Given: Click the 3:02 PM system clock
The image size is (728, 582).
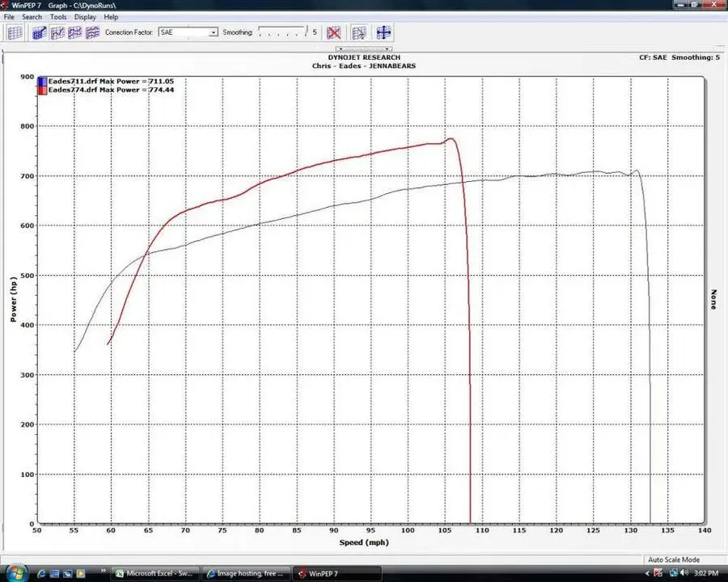Looking at the screenshot, I should pyautogui.click(x=707, y=574).
